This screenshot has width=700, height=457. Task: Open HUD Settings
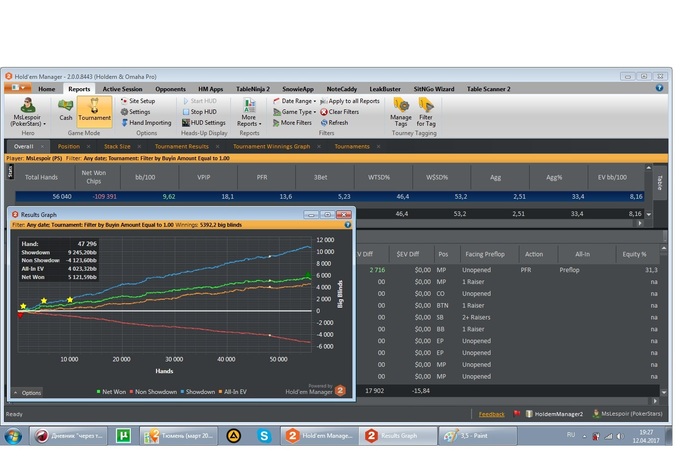click(x=204, y=123)
